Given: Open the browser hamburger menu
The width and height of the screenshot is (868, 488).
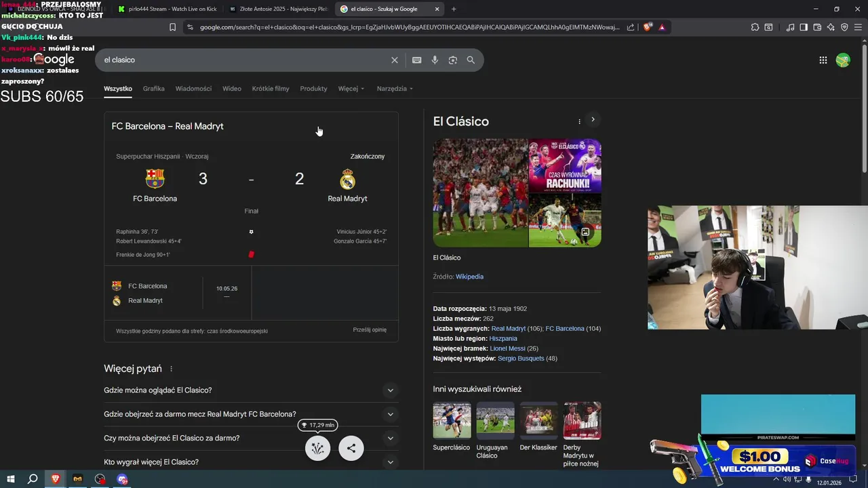Looking at the screenshot, I should coord(858,27).
